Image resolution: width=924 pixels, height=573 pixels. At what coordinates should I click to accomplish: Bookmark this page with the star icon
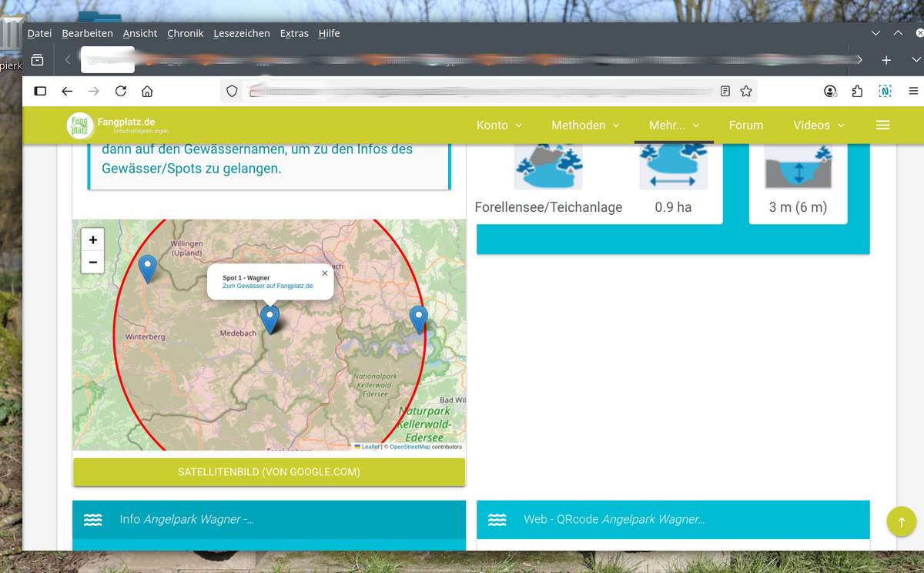coord(745,91)
